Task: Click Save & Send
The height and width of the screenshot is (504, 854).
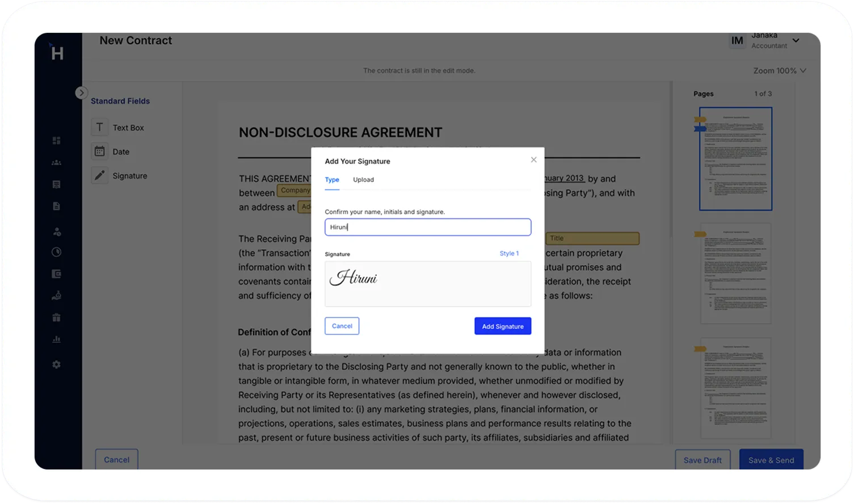Action: [x=771, y=460]
